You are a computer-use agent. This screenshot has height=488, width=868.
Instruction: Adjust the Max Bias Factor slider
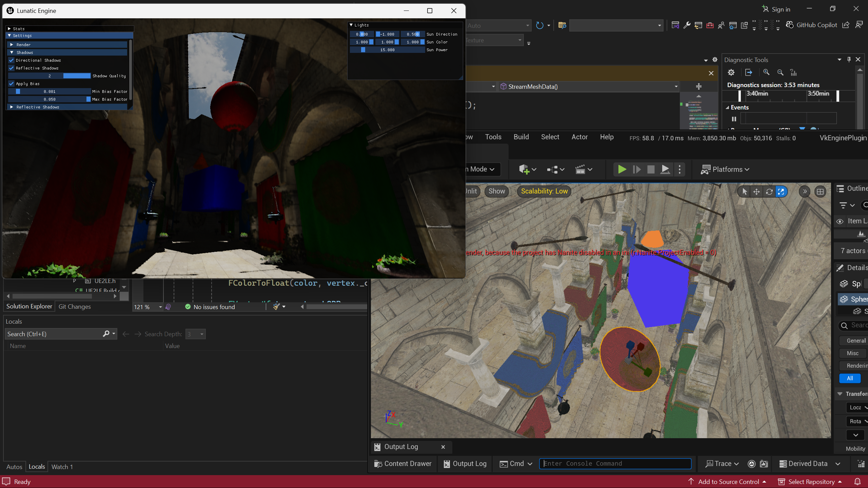(50, 99)
